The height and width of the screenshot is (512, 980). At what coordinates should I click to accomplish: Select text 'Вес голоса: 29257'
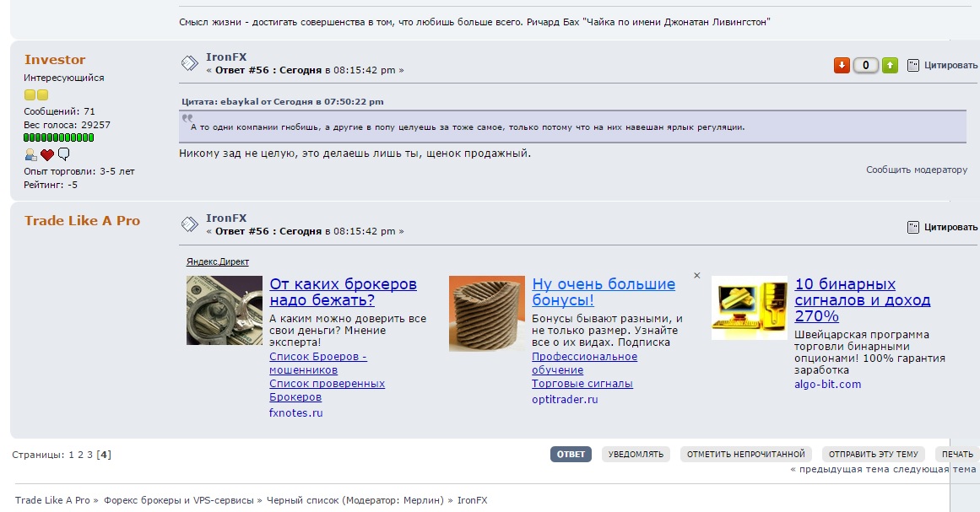point(67,125)
